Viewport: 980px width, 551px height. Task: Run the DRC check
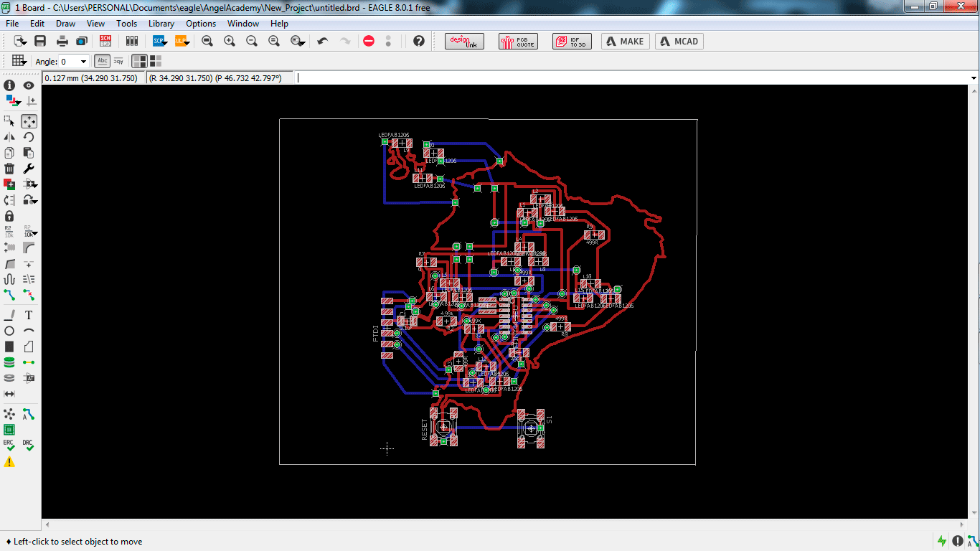[x=29, y=446]
